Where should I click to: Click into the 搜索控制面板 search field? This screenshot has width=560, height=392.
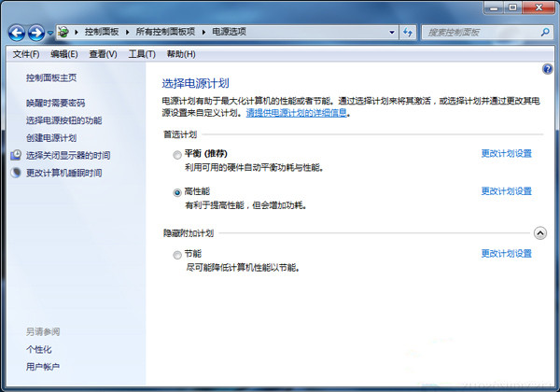[476, 32]
